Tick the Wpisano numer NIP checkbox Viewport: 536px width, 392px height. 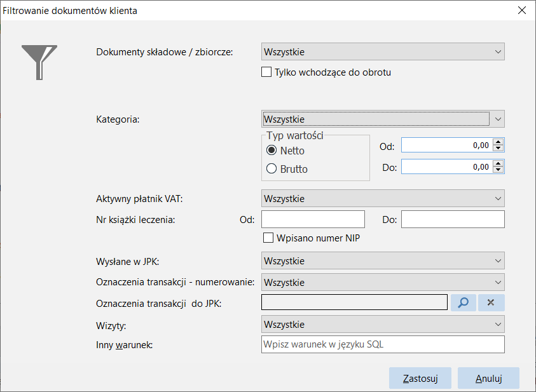pyautogui.click(x=268, y=238)
